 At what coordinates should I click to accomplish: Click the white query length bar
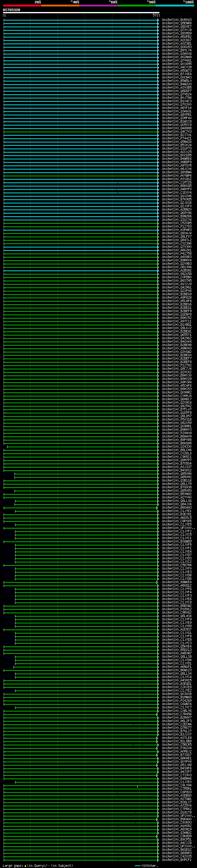point(81,12)
